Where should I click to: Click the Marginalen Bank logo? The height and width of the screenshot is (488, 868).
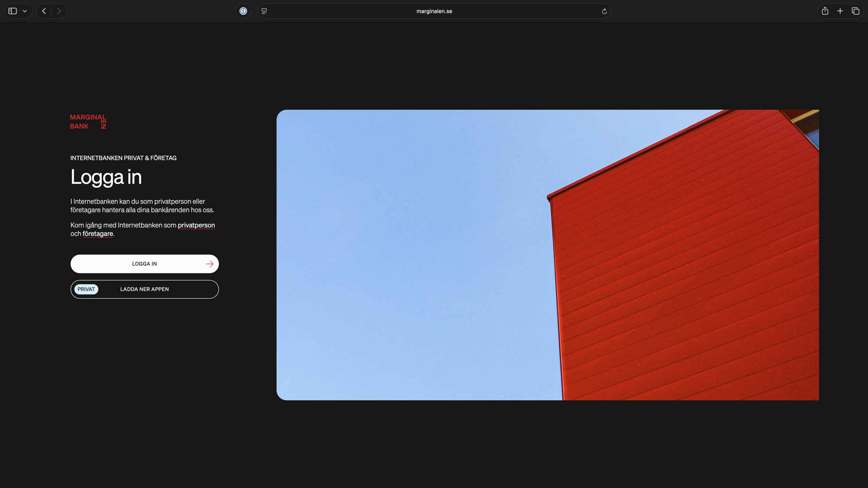coord(88,121)
